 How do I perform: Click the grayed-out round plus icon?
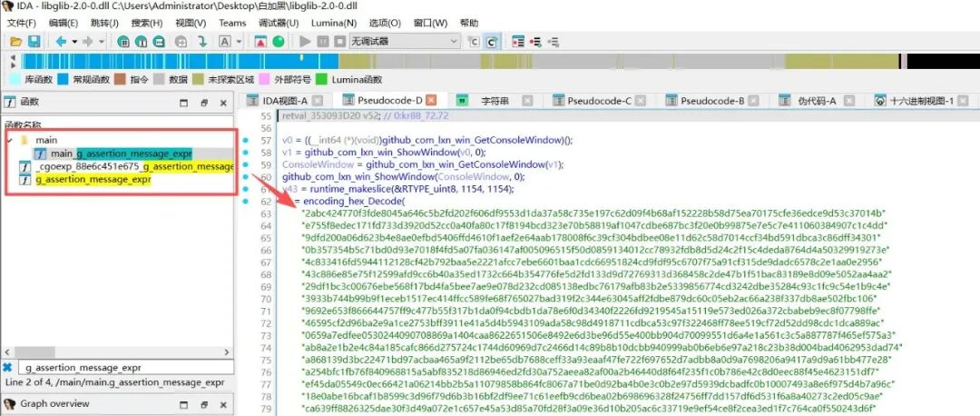click(181, 42)
